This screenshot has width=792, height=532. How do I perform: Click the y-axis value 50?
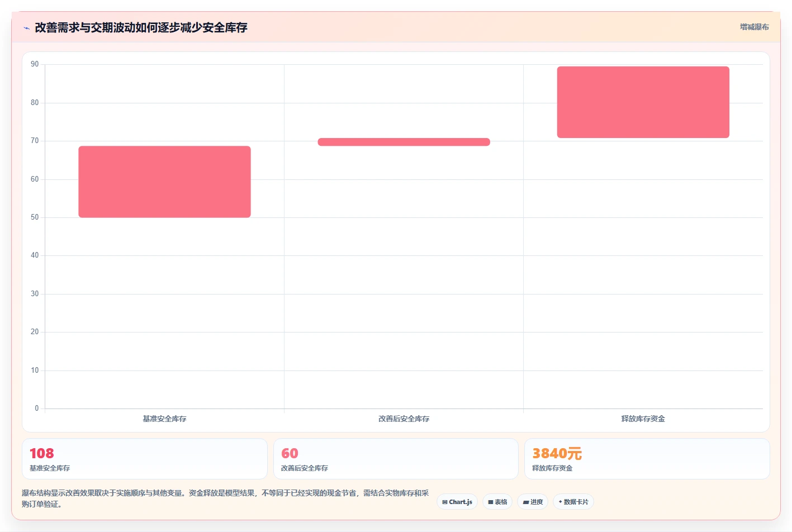click(35, 217)
